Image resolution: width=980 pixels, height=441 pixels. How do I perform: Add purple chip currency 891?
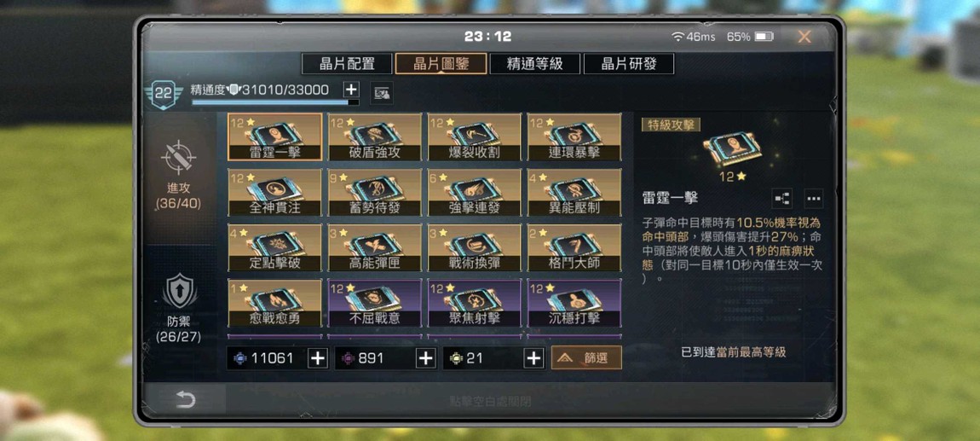click(x=425, y=358)
